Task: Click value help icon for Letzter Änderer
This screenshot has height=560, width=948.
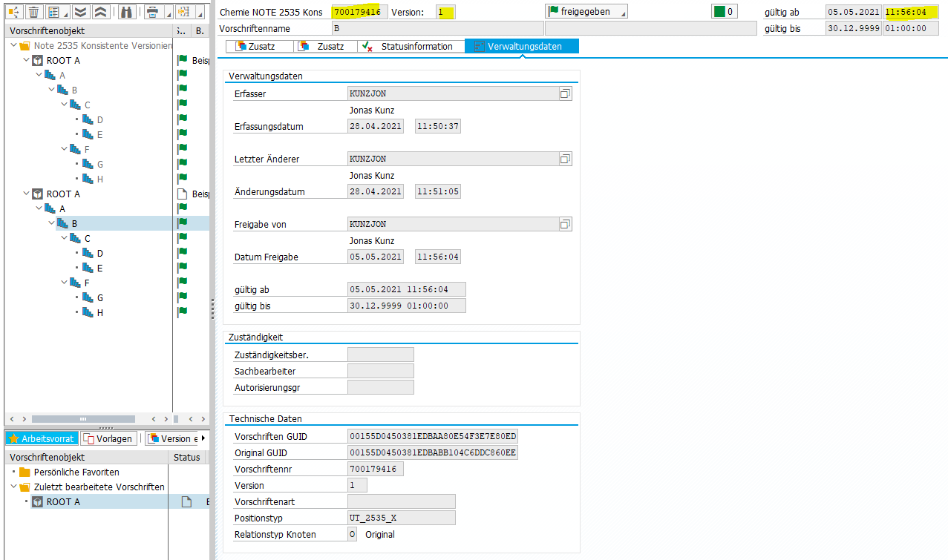Action: tap(565, 159)
